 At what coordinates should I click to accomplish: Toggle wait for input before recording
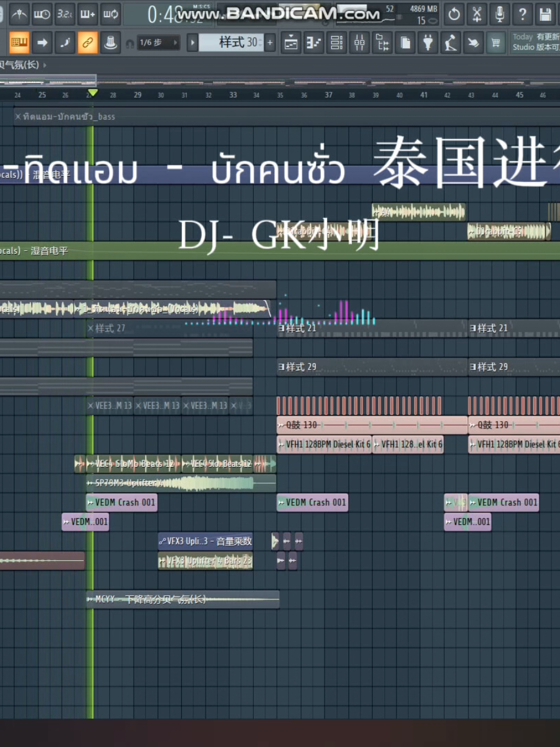41,14
